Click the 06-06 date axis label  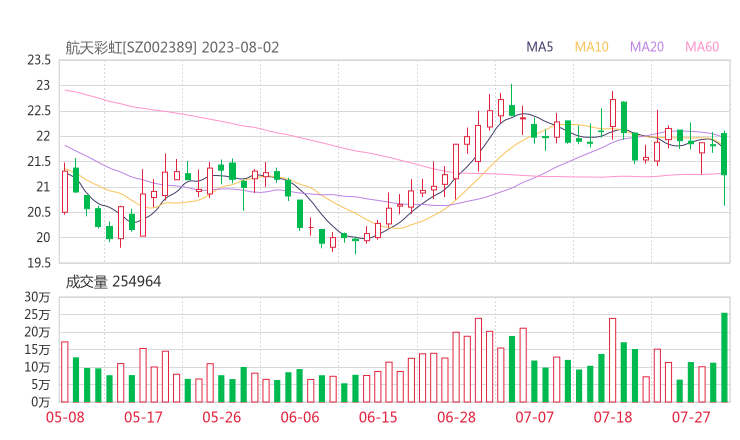pyautogui.click(x=300, y=417)
